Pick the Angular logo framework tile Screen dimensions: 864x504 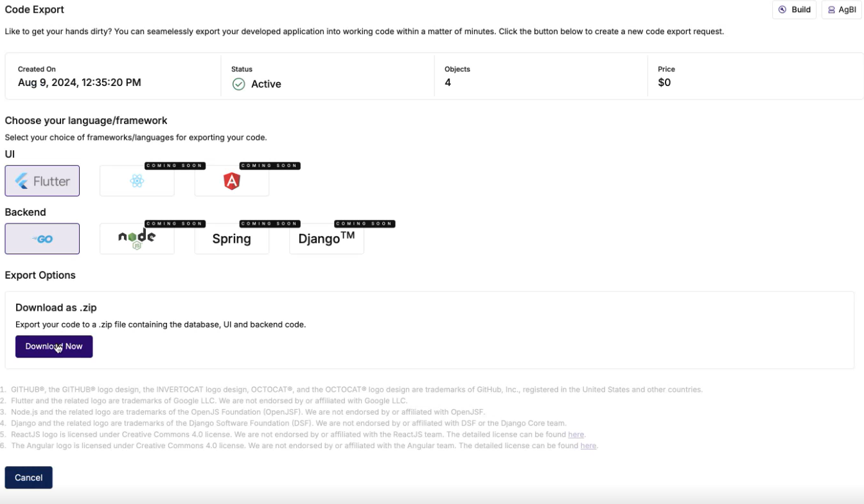(x=232, y=181)
